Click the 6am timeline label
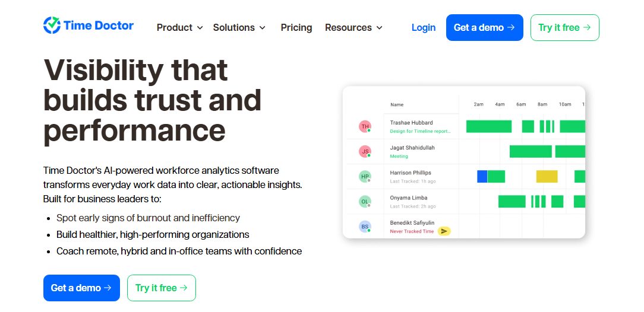This screenshot has height=312, width=644. [x=521, y=104]
